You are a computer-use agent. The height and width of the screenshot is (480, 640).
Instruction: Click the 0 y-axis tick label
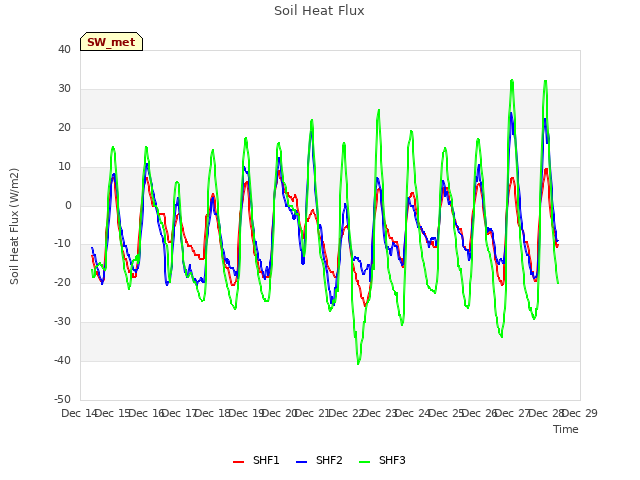tap(68, 205)
